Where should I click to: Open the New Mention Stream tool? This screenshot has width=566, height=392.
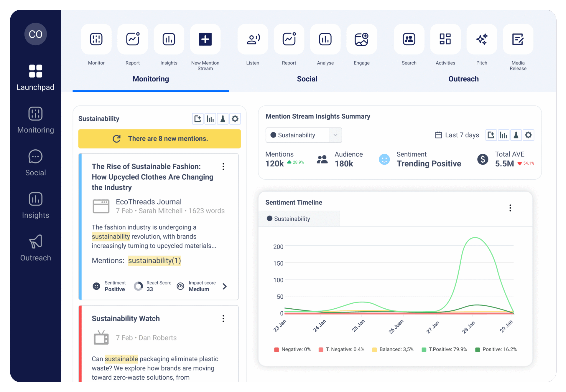[205, 39]
